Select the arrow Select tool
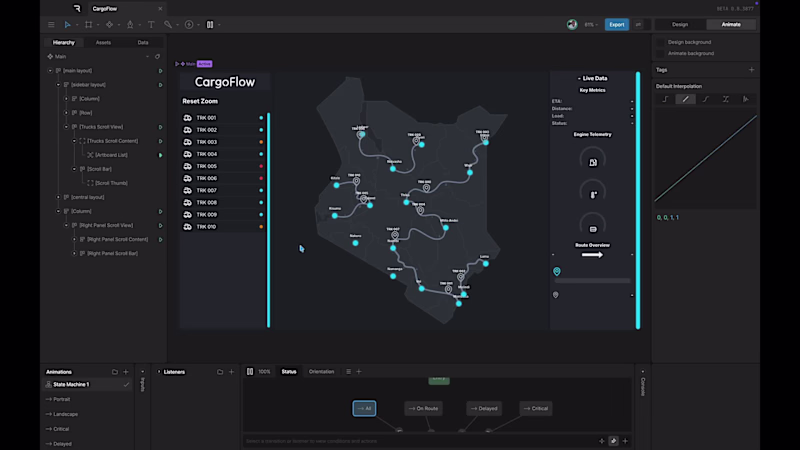 pos(67,24)
